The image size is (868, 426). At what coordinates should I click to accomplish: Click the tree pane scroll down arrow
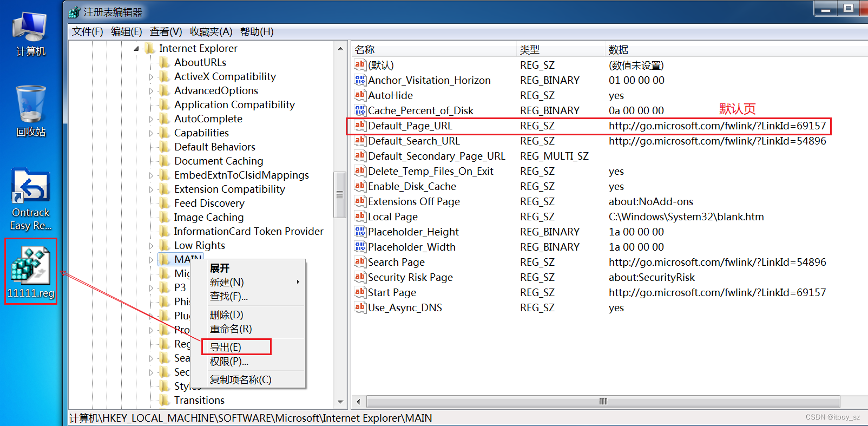tap(340, 402)
